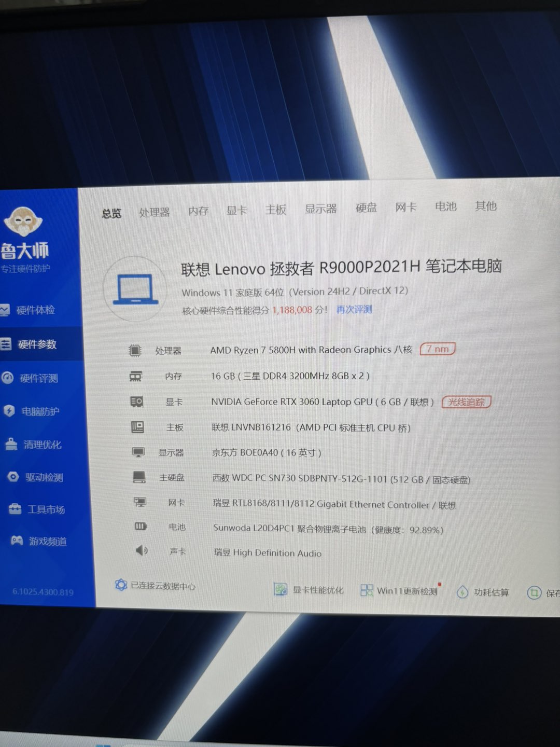Switch to the 其他 tab
The width and height of the screenshot is (560, 747).
click(486, 206)
